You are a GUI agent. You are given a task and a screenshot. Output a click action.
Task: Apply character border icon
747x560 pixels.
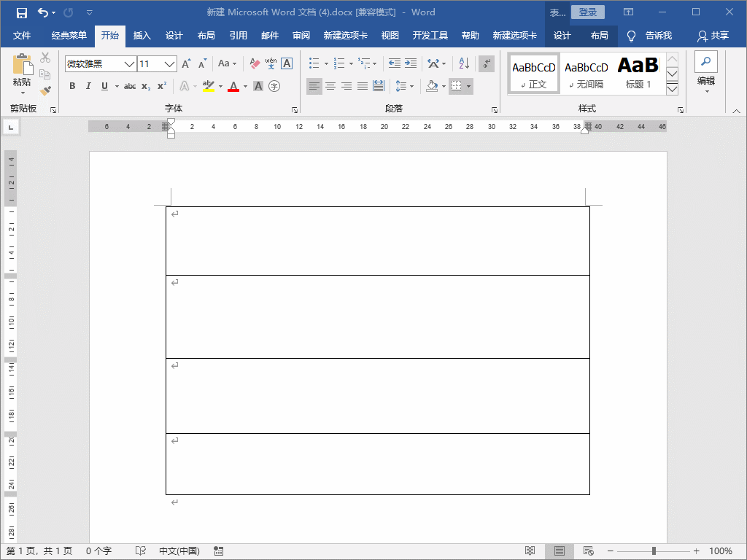pyautogui.click(x=287, y=63)
